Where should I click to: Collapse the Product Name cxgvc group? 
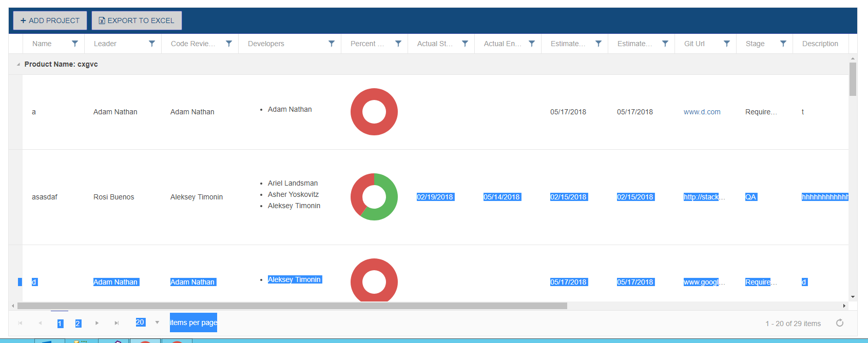(18, 65)
